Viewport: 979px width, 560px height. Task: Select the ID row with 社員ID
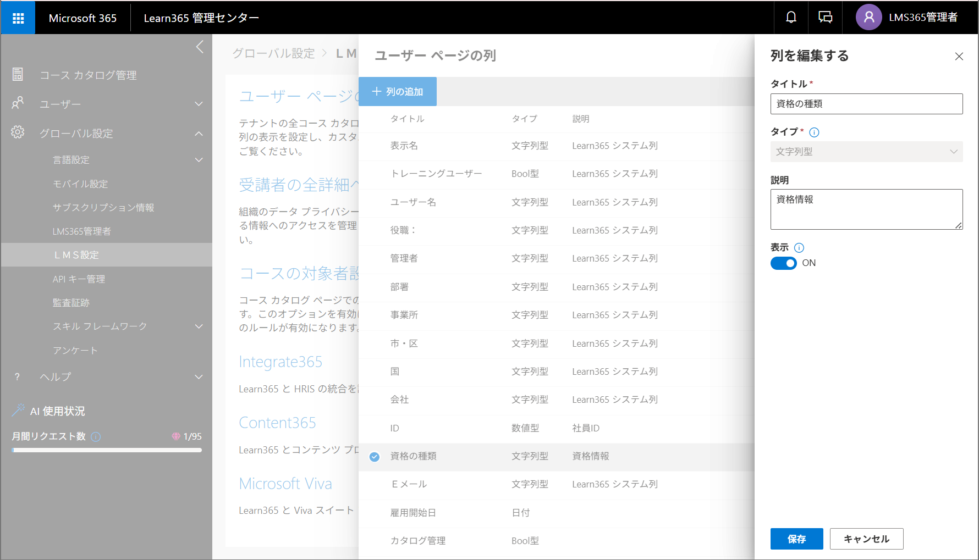pos(556,429)
